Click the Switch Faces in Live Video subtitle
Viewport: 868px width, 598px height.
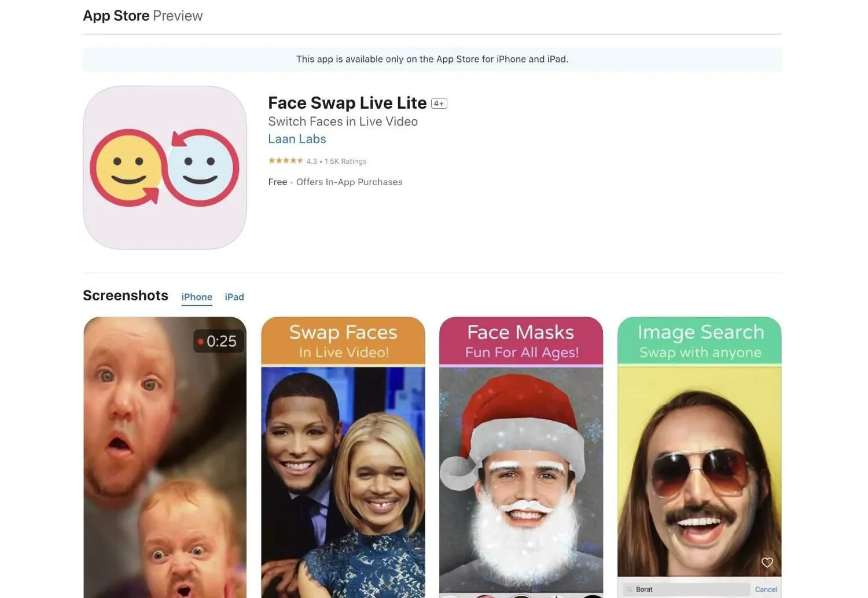pyautogui.click(x=343, y=122)
